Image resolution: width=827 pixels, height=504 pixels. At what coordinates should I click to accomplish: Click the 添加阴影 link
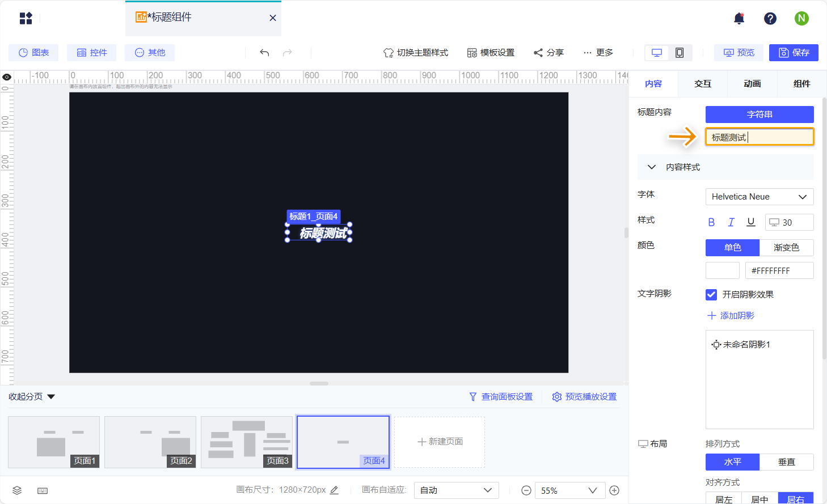click(x=731, y=316)
